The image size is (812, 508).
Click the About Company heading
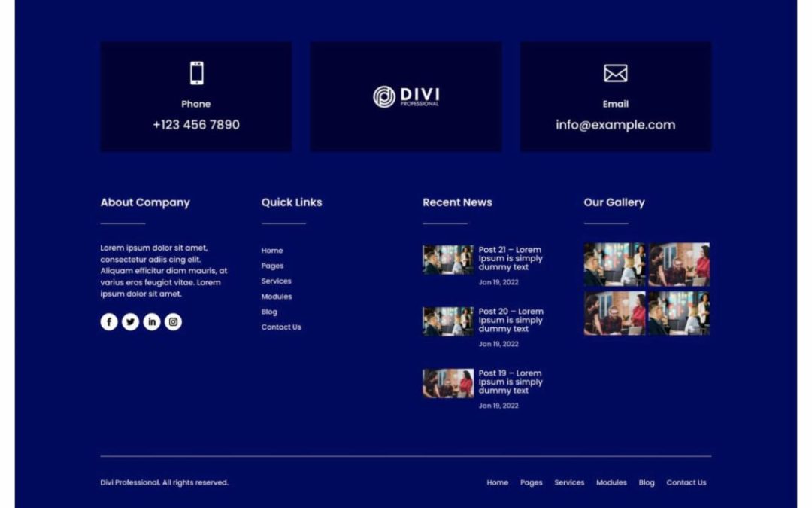145,202
